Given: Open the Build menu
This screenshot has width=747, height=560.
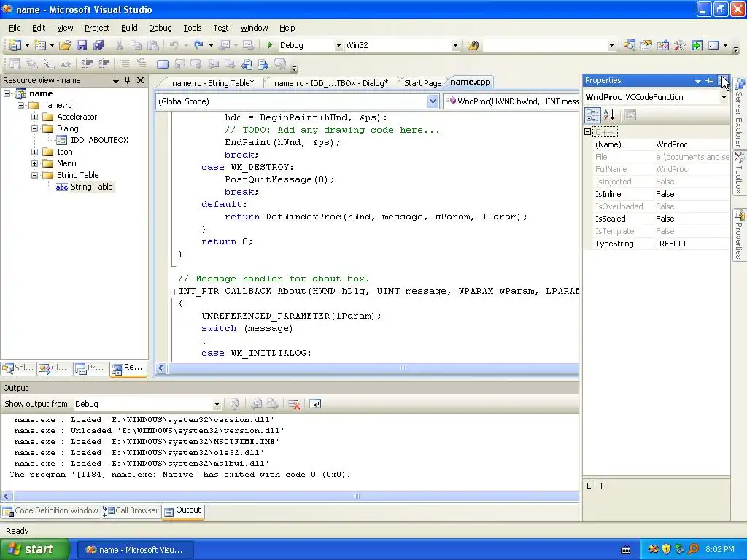Looking at the screenshot, I should pos(129,28).
